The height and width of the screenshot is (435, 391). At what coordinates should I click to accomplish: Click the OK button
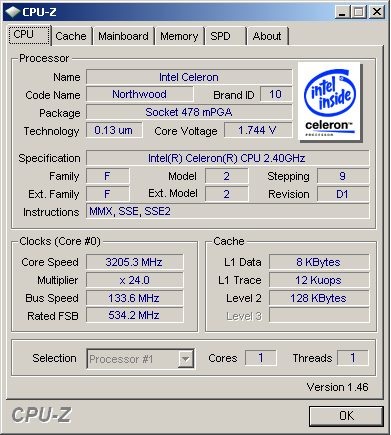coord(346,416)
